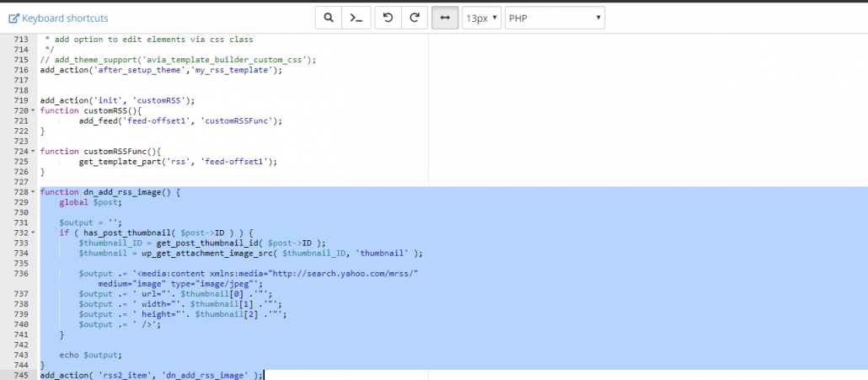Viewport: 868px width, 380px height.
Task: Click the add_feed('feed-offset1') code line
Action: (x=179, y=121)
